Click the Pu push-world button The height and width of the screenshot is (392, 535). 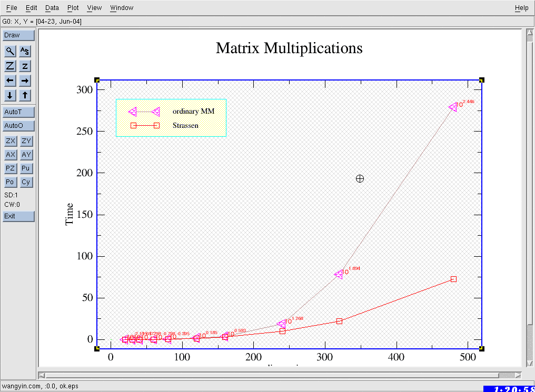(x=26, y=168)
